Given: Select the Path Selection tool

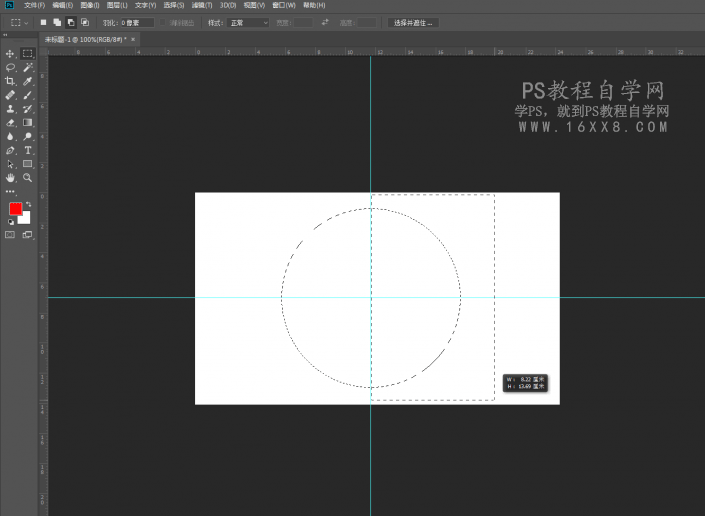Looking at the screenshot, I should pyautogui.click(x=10, y=164).
